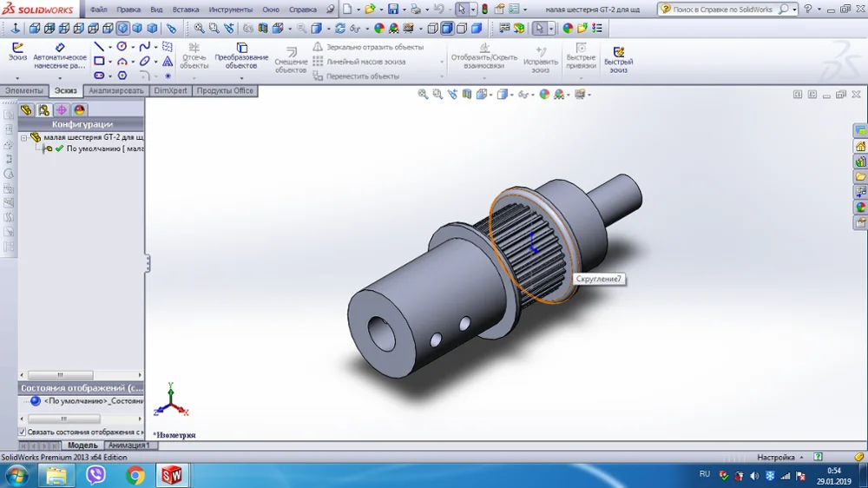Switch to the Элементы tab
Viewport: 868px width, 488px height.
pyautogui.click(x=23, y=91)
